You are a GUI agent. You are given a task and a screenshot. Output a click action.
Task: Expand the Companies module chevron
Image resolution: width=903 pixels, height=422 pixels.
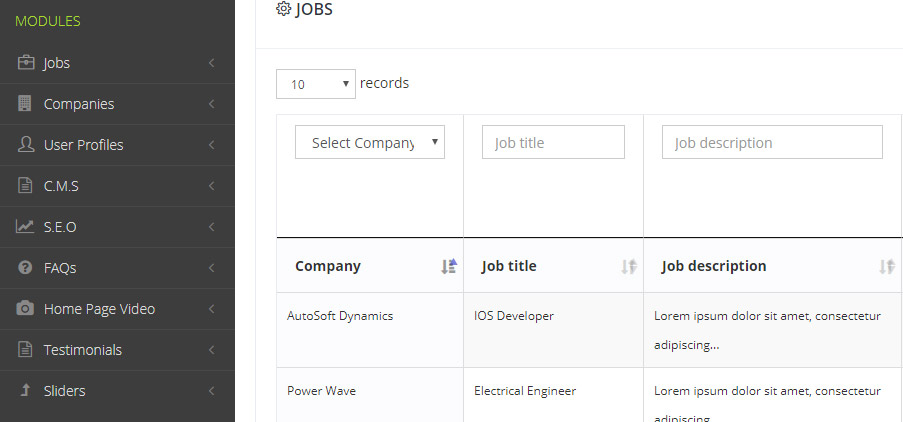(212, 104)
